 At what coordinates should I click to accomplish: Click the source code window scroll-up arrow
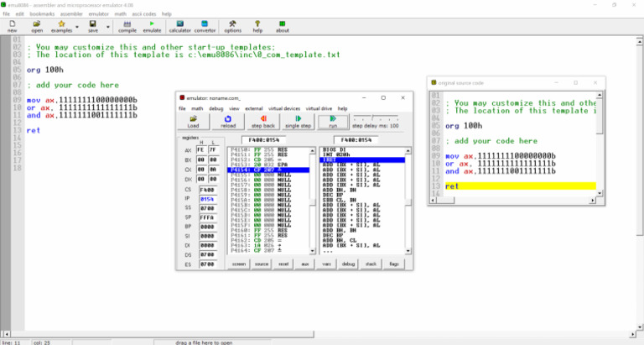click(600, 95)
